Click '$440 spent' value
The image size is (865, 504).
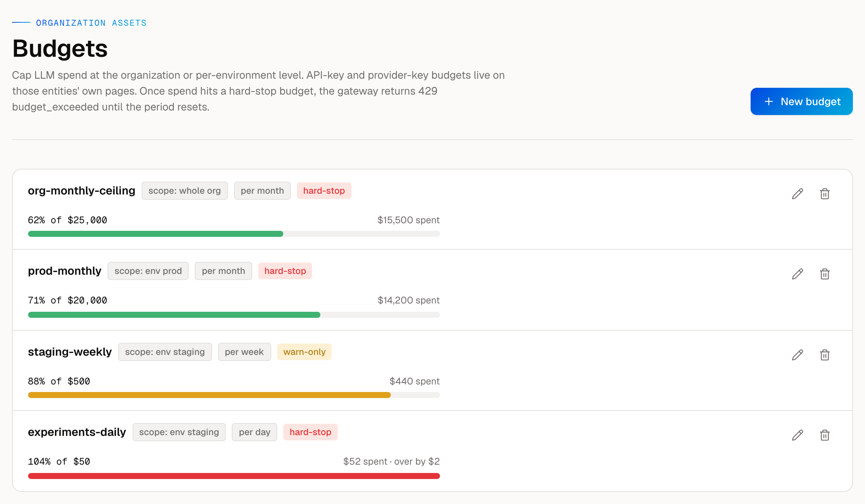point(415,381)
